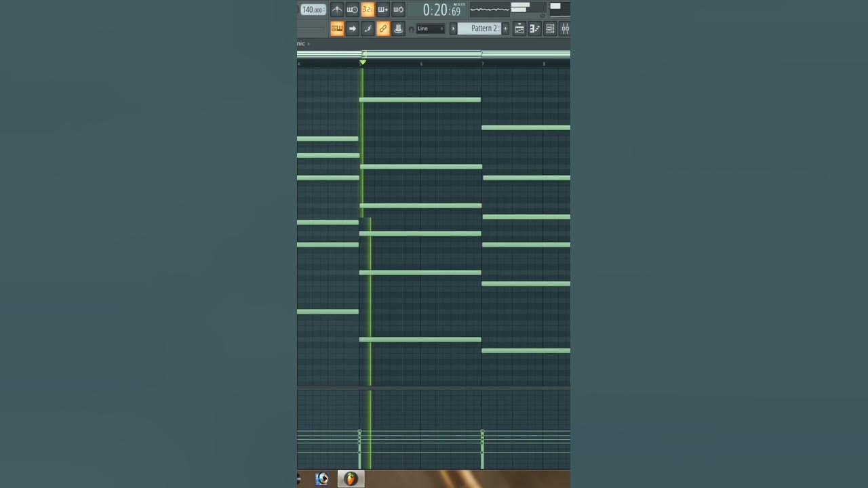Open the Line snap dropdown
868x488 pixels.
pos(431,28)
